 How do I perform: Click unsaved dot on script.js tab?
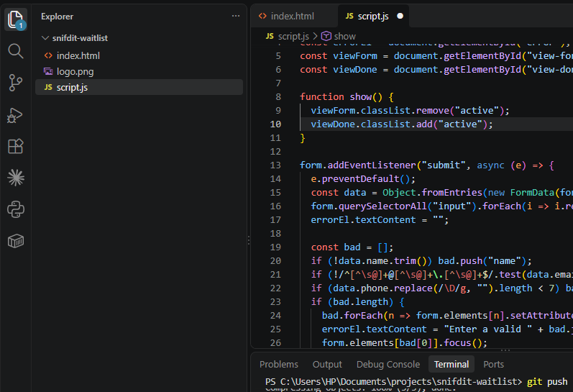[400, 16]
